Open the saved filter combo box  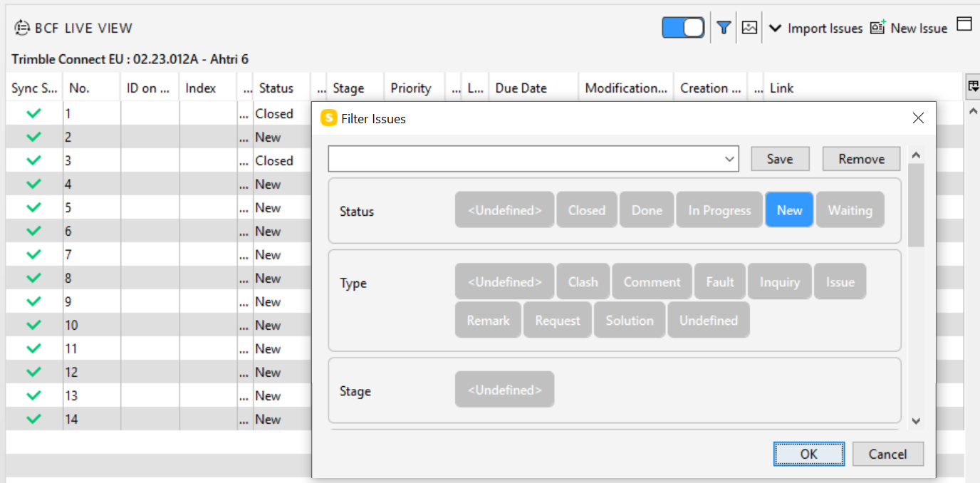(533, 159)
